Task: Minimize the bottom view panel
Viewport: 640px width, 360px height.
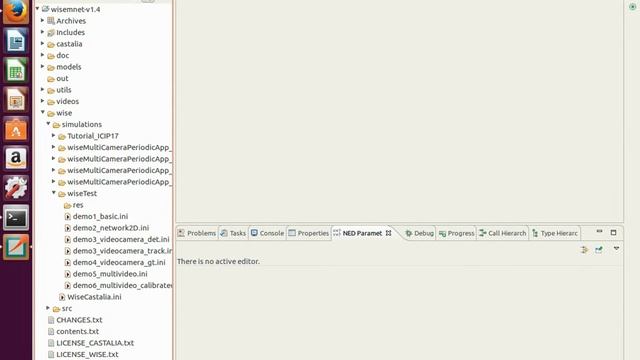Action: coord(599,232)
